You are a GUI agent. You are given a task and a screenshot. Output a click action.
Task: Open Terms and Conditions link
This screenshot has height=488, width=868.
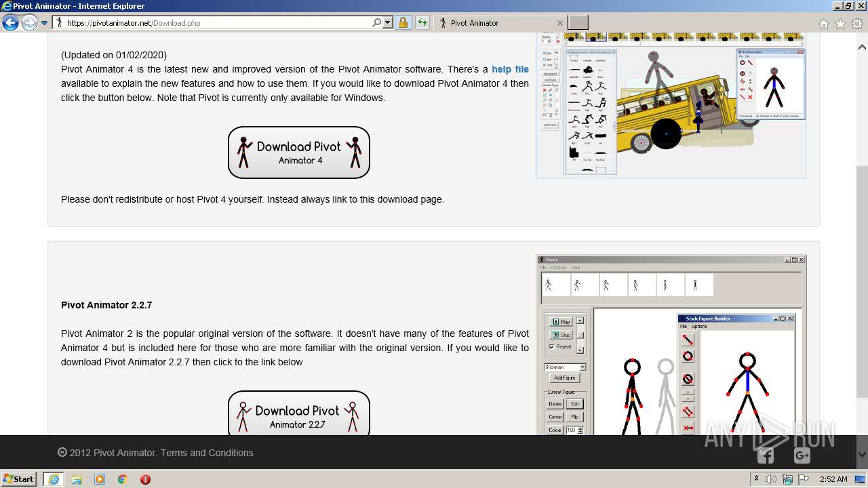[x=207, y=453]
